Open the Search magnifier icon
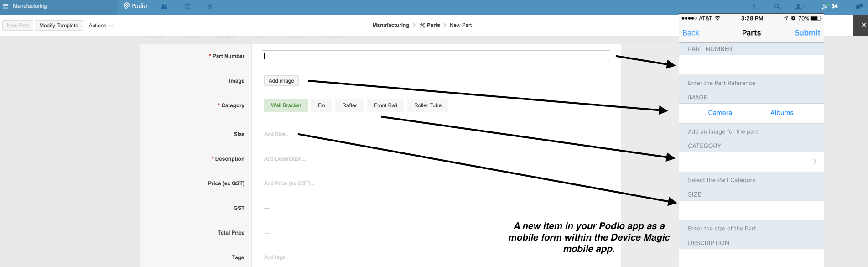Image resolution: width=868 pixels, height=267 pixels. pos(777,7)
